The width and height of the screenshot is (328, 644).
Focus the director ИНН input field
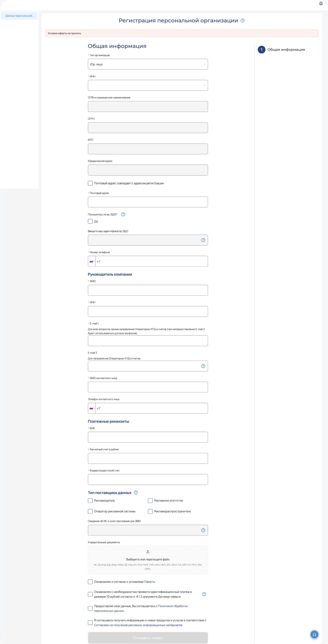(148, 311)
